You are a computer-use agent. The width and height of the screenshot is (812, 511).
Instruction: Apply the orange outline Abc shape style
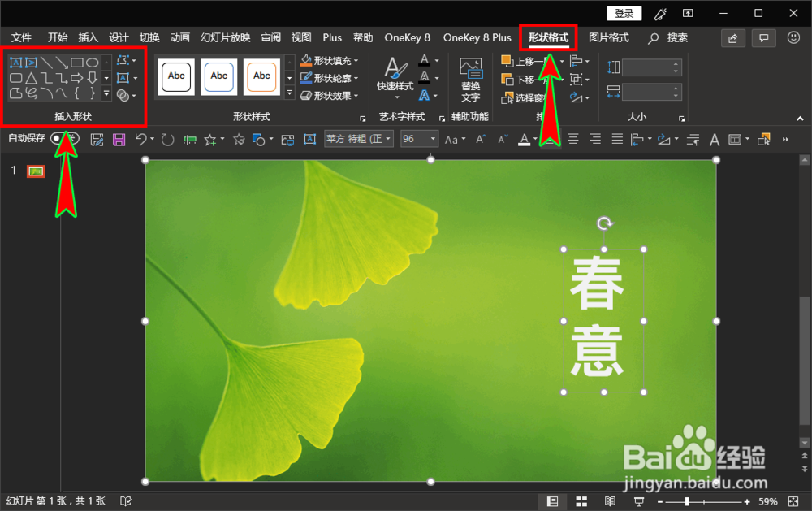coord(261,76)
